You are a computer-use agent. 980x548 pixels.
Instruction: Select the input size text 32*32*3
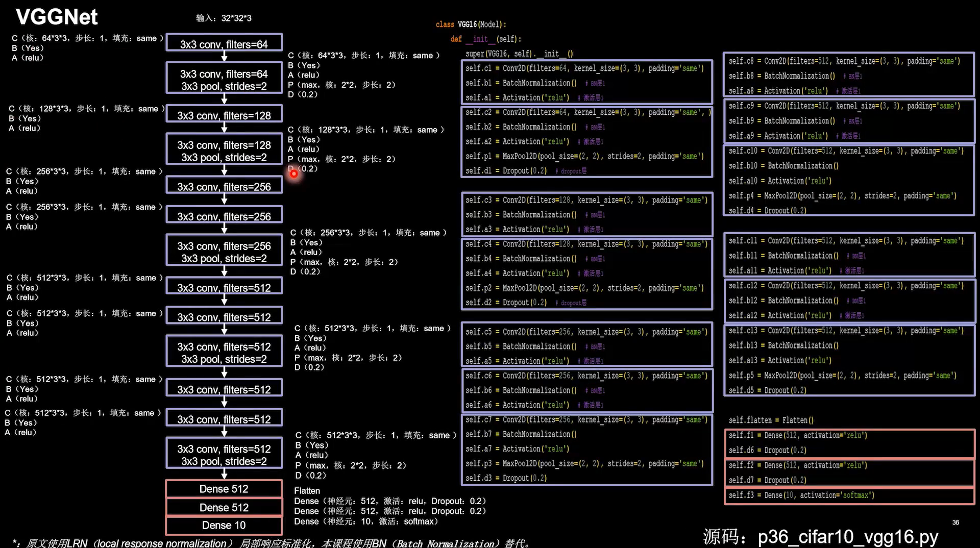coord(236,18)
